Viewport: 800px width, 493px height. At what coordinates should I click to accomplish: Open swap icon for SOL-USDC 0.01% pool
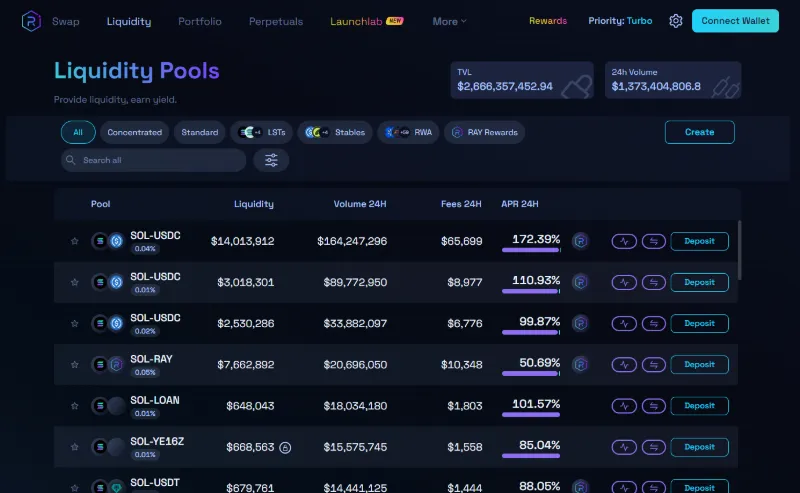654,282
